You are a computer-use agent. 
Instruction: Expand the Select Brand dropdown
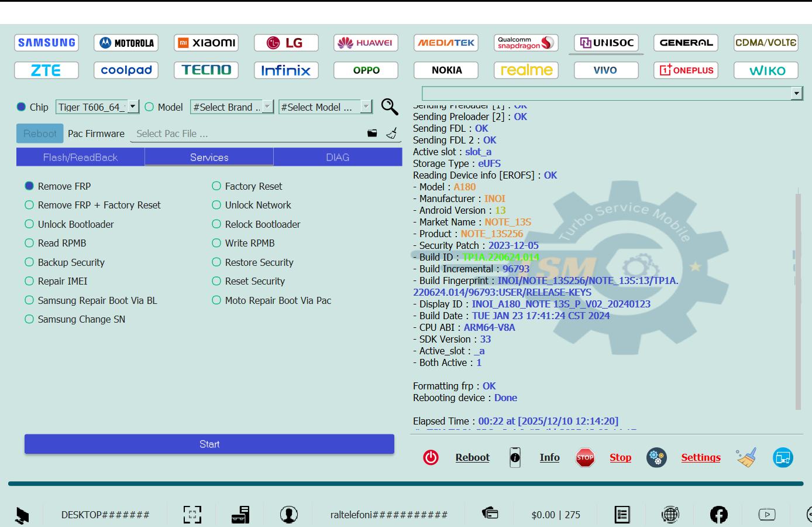[x=232, y=107]
